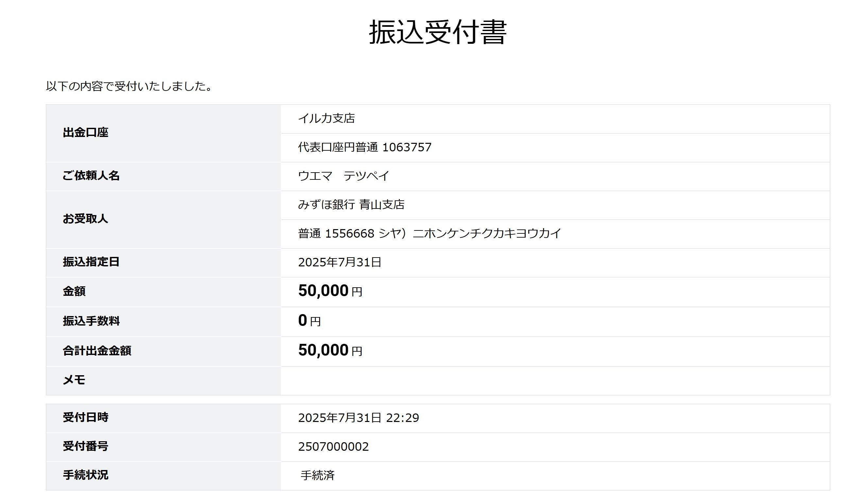Click the requester name ウエマ テツペイ
This screenshot has height=504, width=850.
click(x=344, y=176)
